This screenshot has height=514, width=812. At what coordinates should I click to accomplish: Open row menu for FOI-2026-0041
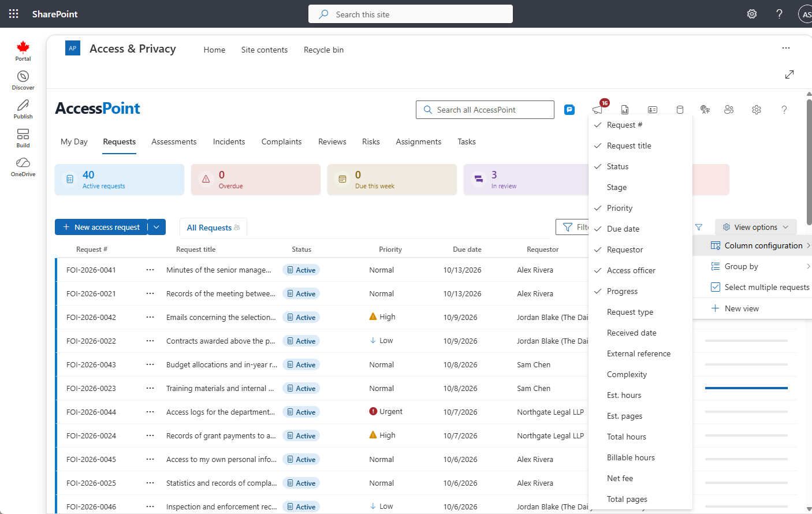pos(150,270)
